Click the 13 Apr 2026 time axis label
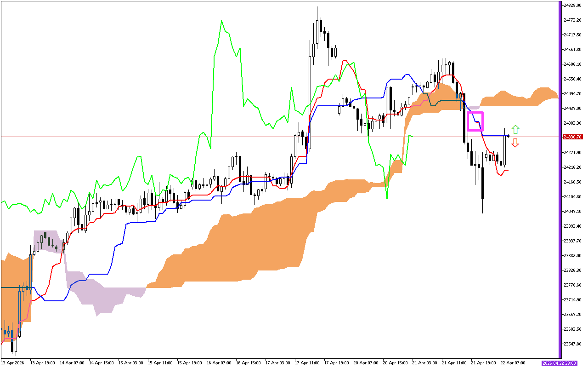 [12, 363]
